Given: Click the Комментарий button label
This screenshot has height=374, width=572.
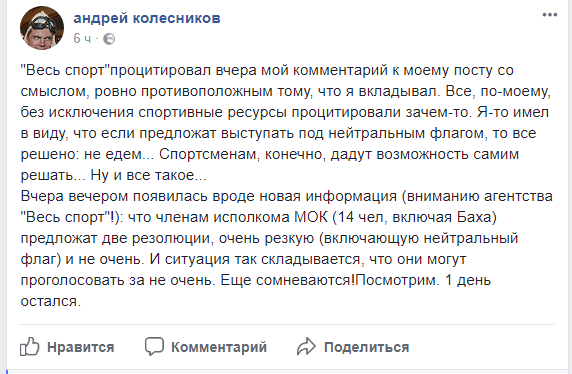Looking at the screenshot, I should (219, 347).
